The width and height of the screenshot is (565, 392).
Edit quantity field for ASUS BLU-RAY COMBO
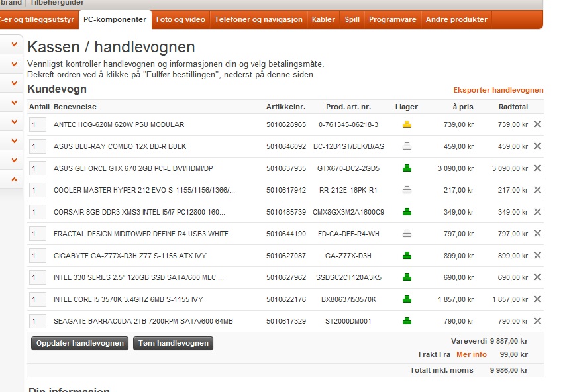click(38, 146)
